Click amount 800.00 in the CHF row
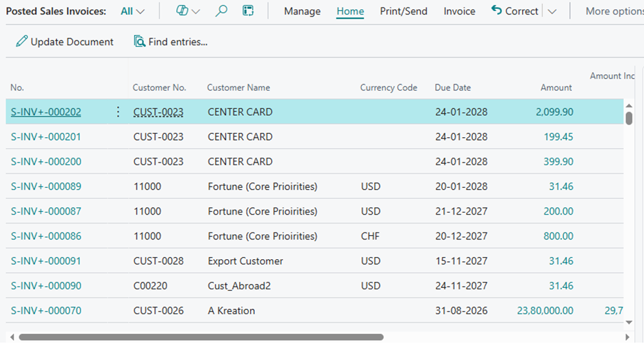644x347 pixels. (x=558, y=236)
